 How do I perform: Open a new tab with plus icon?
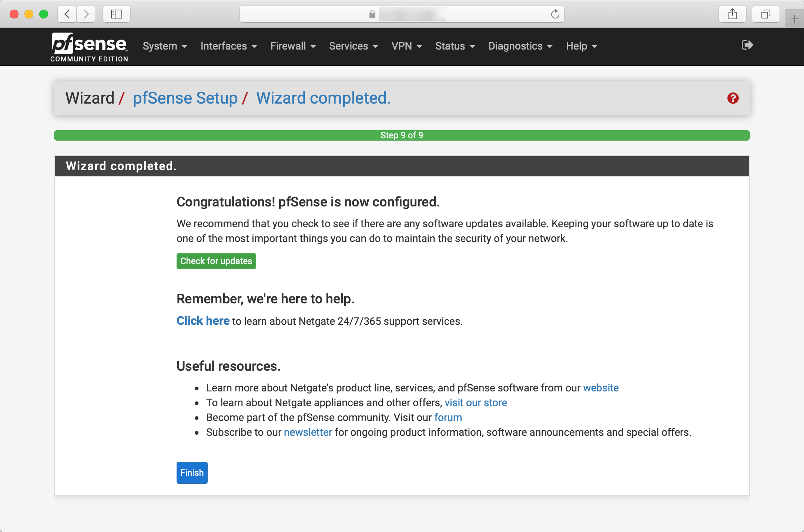(794, 19)
